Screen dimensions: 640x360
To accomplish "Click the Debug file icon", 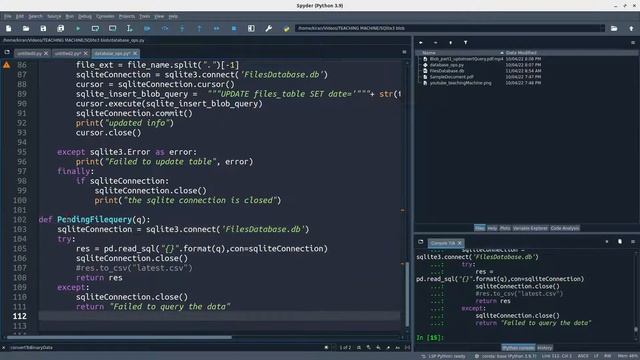I will click(x=147, y=28).
